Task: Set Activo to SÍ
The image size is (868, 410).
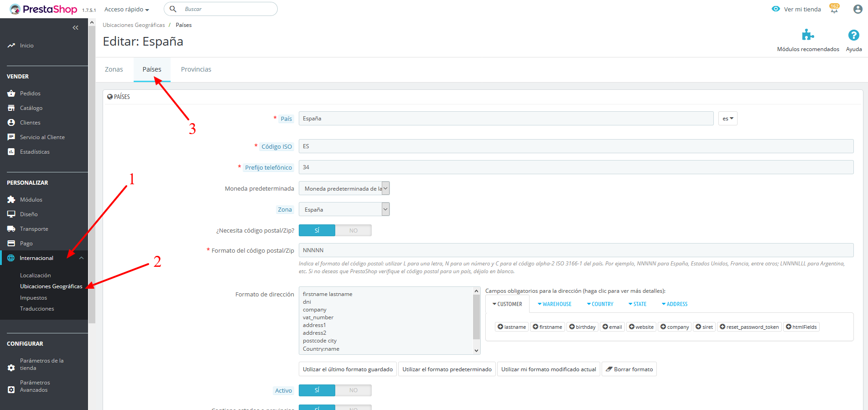Action: coord(317,390)
